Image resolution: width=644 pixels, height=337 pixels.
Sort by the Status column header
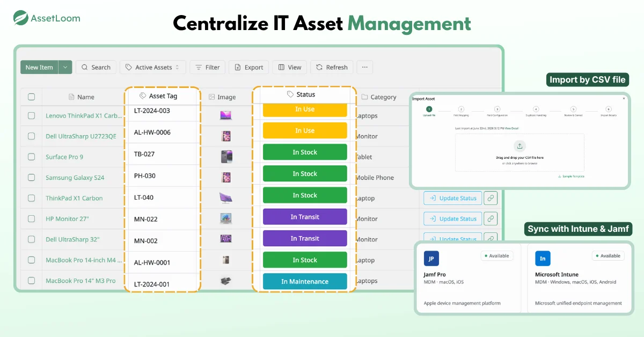click(x=301, y=94)
